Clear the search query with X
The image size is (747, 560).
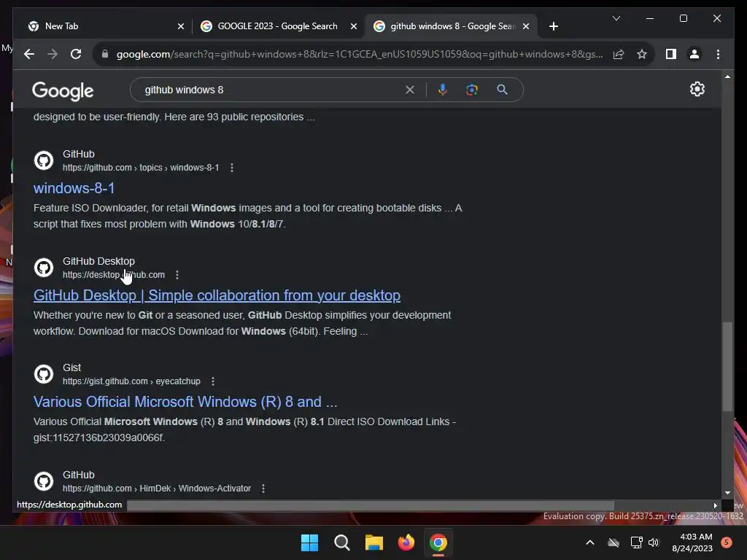point(410,90)
